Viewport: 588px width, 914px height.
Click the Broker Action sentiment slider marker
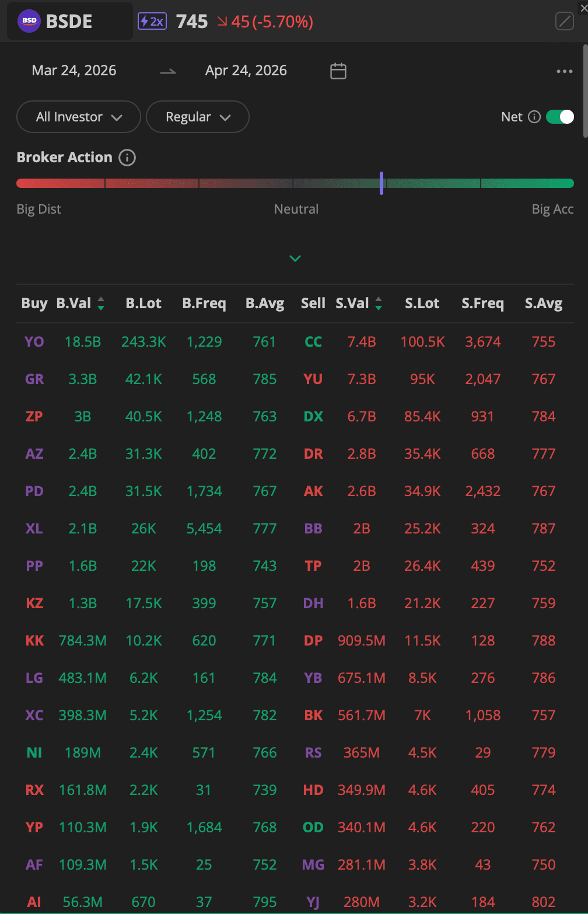pyautogui.click(x=381, y=183)
